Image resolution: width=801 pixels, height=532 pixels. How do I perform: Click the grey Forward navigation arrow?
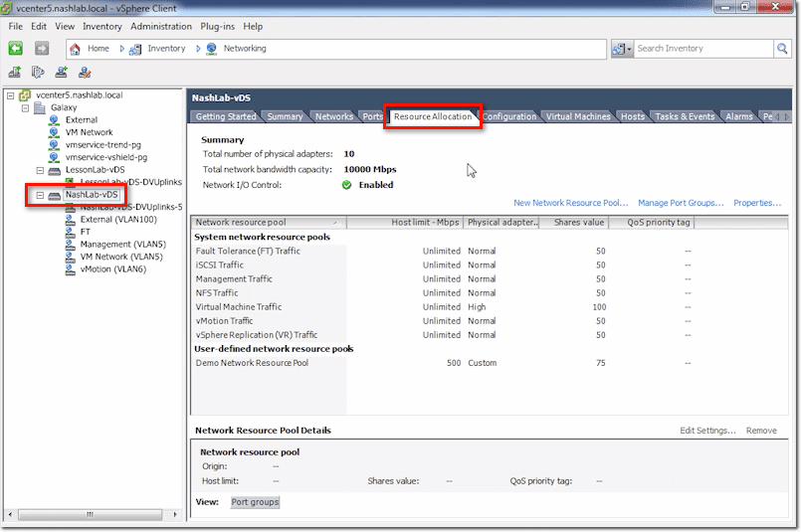(42, 49)
